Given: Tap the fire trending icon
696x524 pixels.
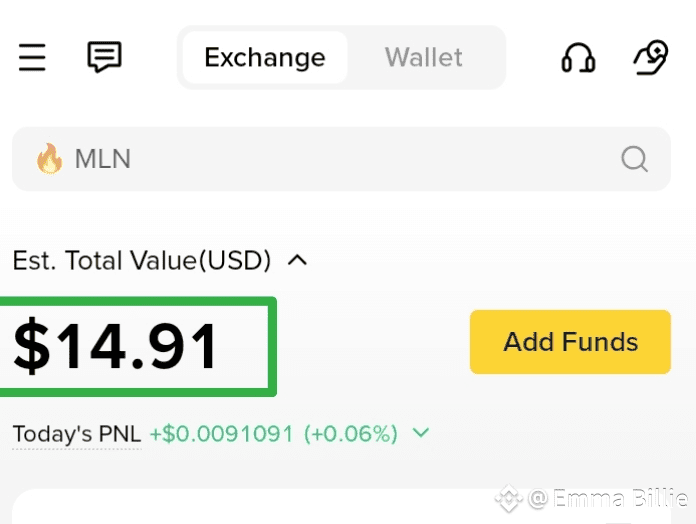Looking at the screenshot, I should click(49, 159).
